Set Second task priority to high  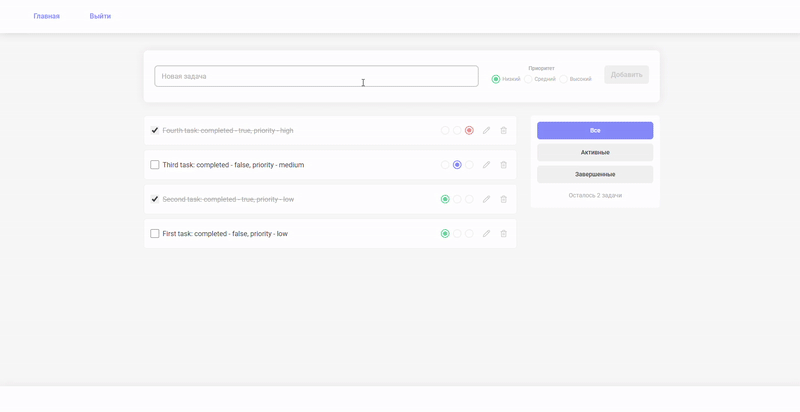click(x=469, y=199)
